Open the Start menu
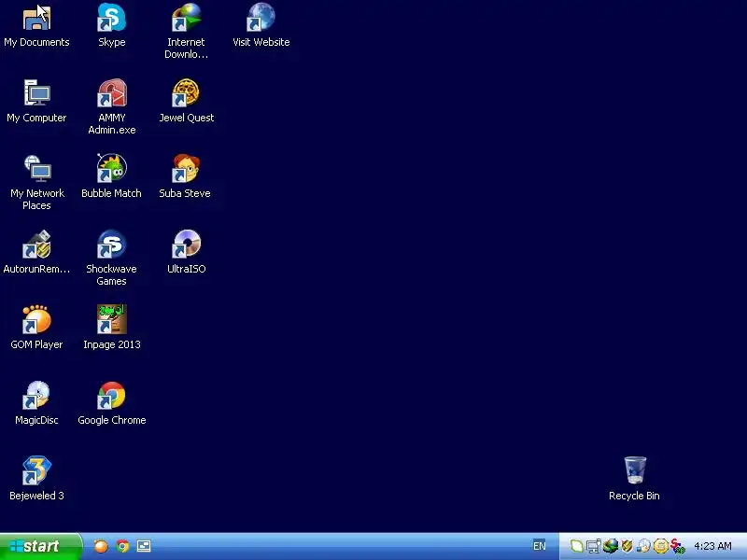Viewport: 747px width, 560px height. 40,546
